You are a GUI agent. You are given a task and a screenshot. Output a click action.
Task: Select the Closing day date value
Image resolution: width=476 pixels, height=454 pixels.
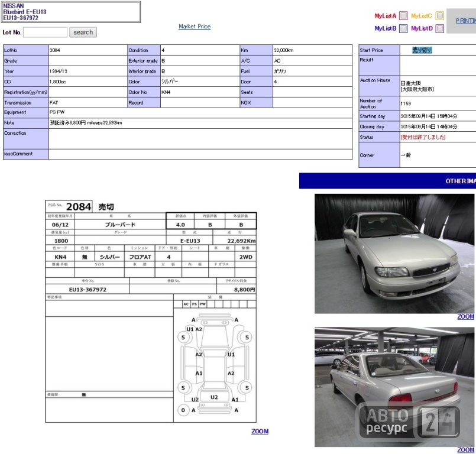pos(429,127)
